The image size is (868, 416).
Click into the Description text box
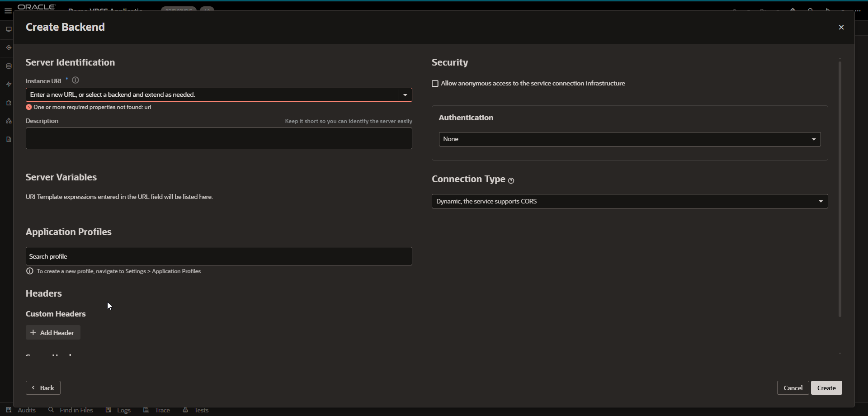click(219, 138)
